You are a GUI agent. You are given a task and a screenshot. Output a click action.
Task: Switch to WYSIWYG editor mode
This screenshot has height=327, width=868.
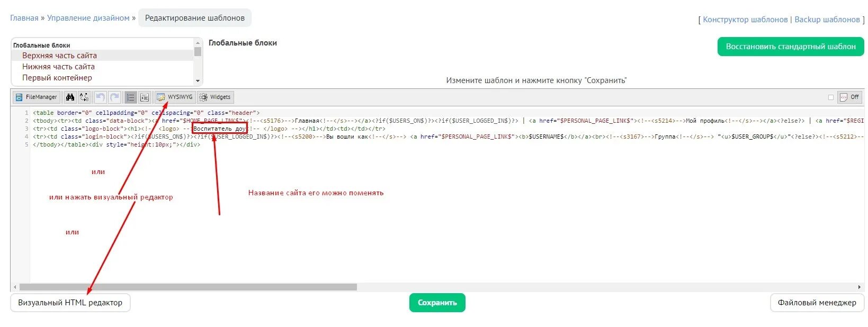coord(175,97)
